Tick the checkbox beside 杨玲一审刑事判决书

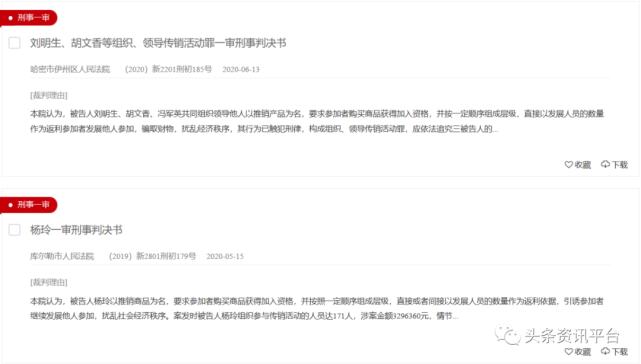point(15,230)
